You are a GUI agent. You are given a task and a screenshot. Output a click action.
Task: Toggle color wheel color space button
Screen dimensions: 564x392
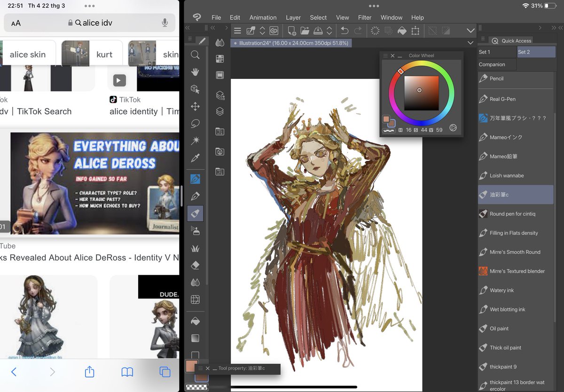(453, 127)
